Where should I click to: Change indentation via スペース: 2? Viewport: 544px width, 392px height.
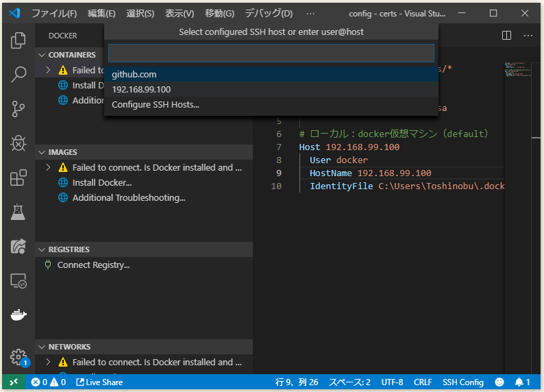click(349, 382)
